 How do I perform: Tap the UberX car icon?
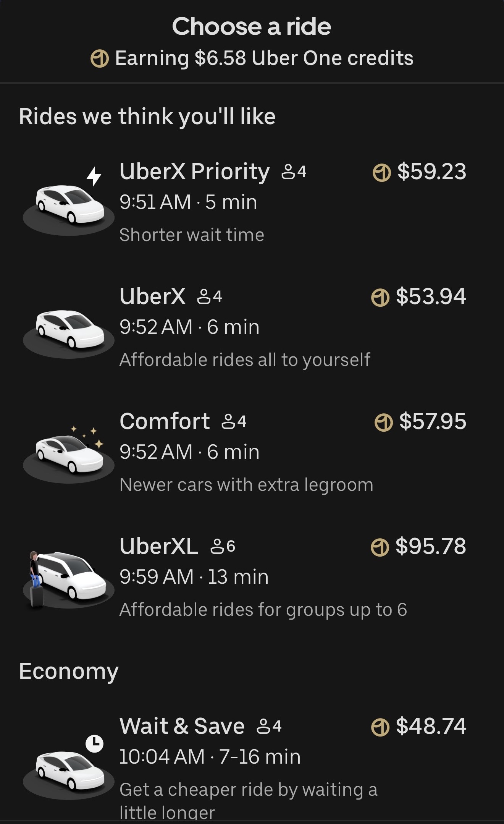click(69, 329)
